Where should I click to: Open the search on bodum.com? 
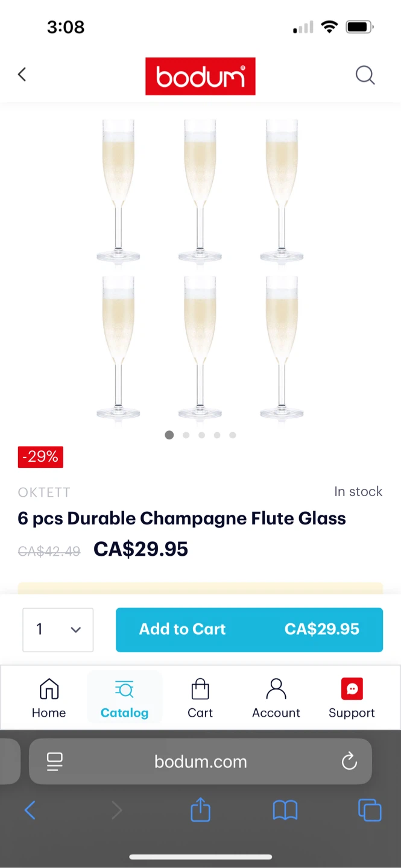pos(365,75)
